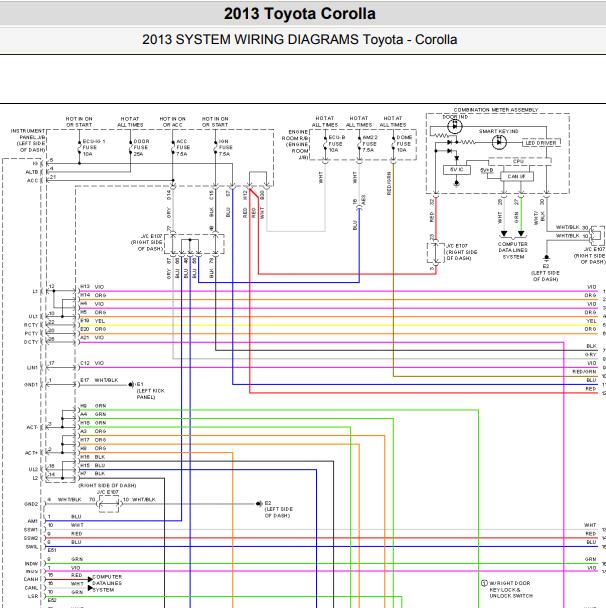Select the "ACT+" terminal label
The height and width of the screenshot is (608, 606).
(x=31, y=453)
